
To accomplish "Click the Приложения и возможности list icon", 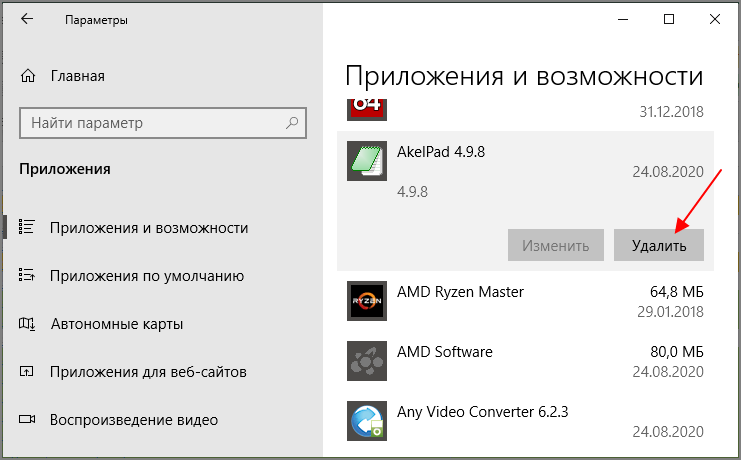I will 26,227.
